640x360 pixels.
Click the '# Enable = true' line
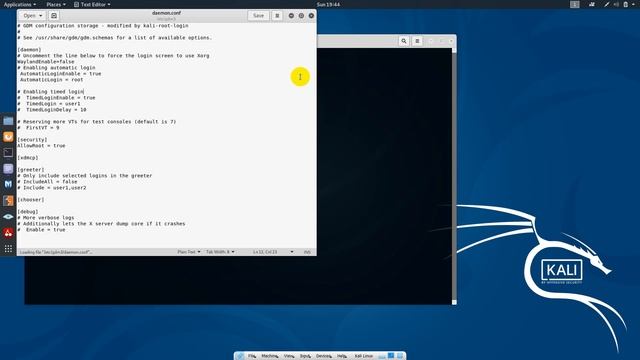pos(41,230)
